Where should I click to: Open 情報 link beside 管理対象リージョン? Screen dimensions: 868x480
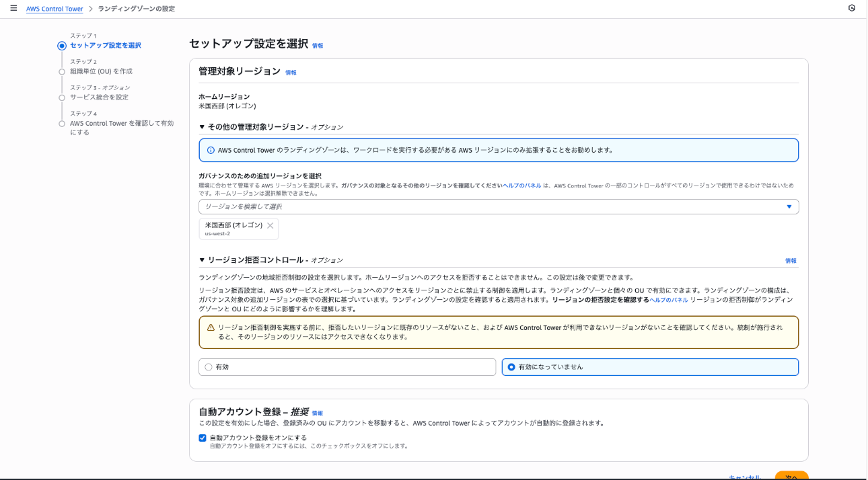click(x=291, y=73)
